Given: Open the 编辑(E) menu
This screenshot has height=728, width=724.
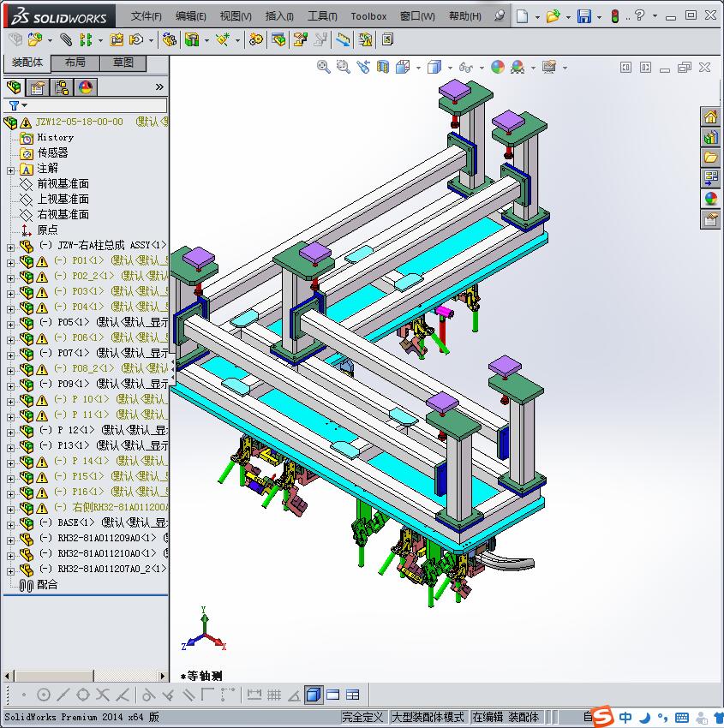Looking at the screenshot, I should point(191,16).
